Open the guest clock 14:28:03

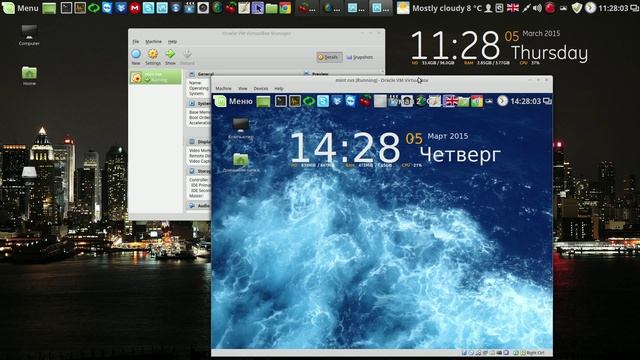pyautogui.click(x=526, y=101)
